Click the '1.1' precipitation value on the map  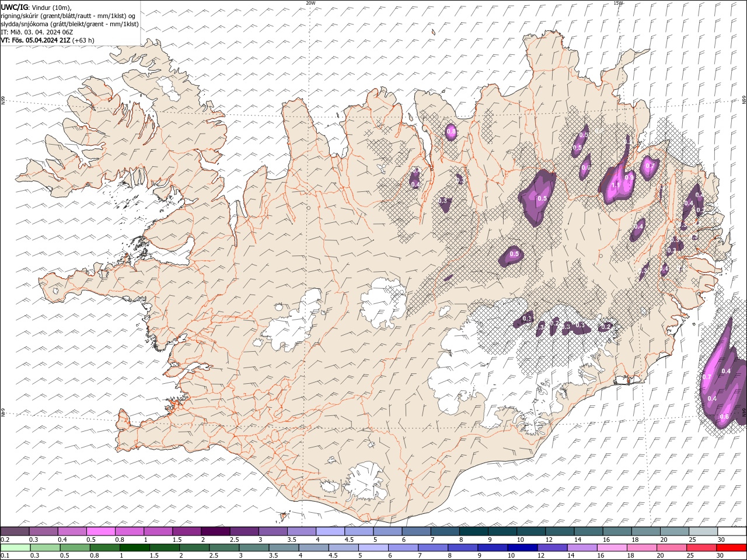[615, 185]
